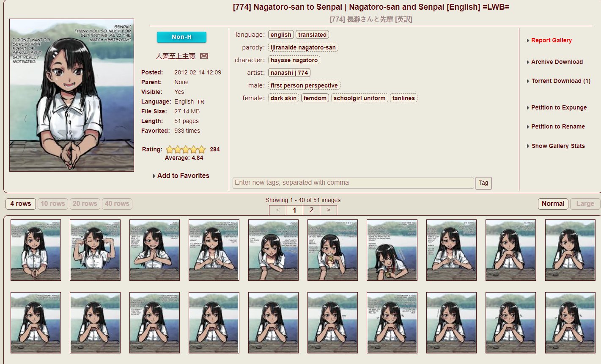The height and width of the screenshot is (364, 601).
Task: Open the third thumbnail in the top row
Action: (154, 250)
